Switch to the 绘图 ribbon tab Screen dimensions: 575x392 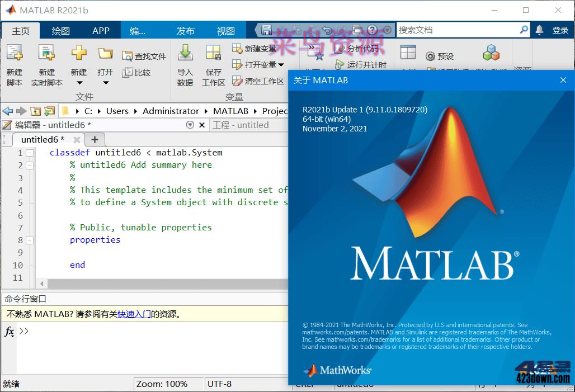pyautogui.click(x=60, y=31)
